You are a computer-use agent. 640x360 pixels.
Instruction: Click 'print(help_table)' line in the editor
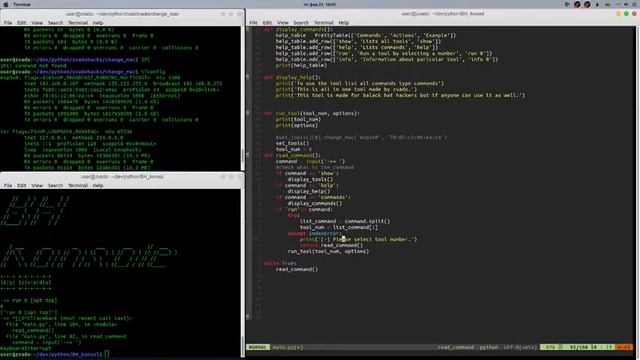click(x=301, y=65)
